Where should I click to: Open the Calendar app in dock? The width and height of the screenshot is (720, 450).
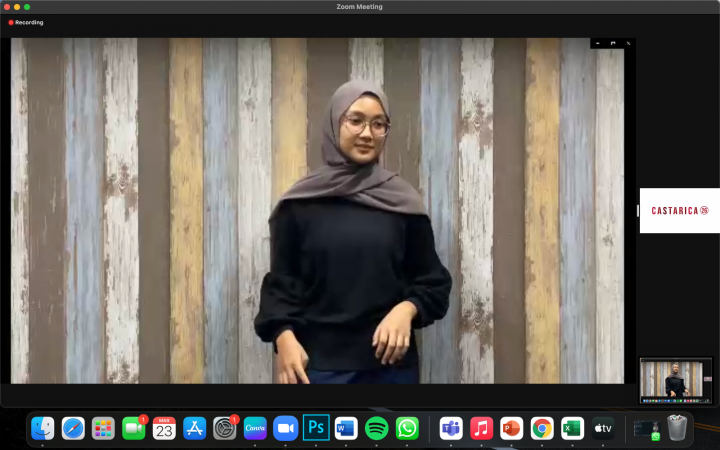164,429
